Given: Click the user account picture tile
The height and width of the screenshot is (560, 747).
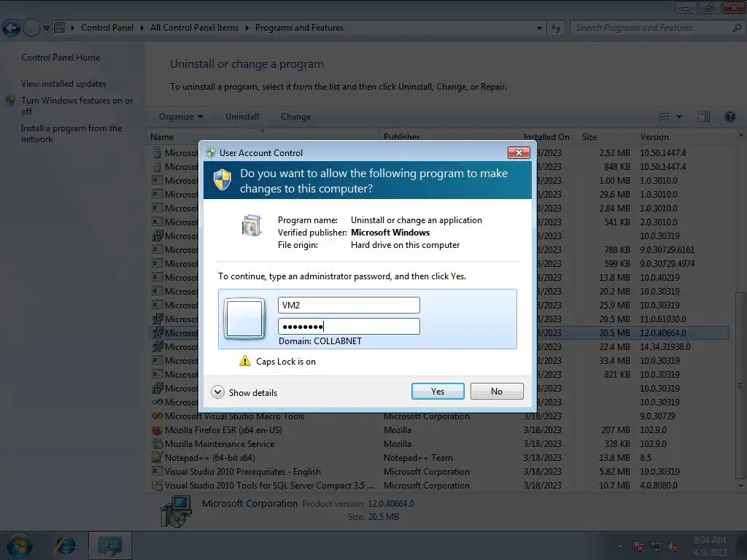Looking at the screenshot, I should [x=244, y=319].
